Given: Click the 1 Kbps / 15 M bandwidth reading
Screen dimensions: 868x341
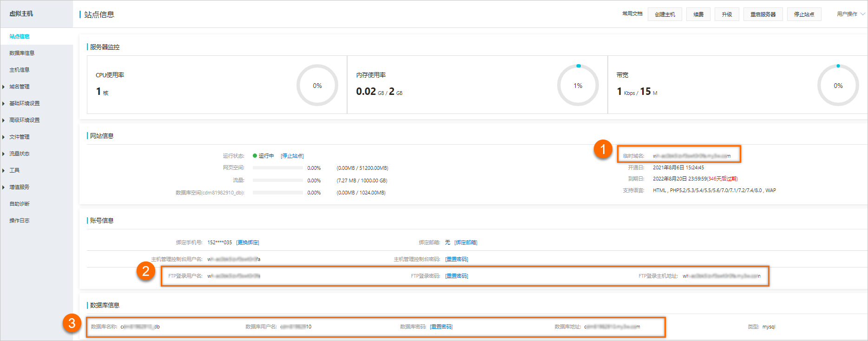Looking at the screenshot, I should point(637,92).
